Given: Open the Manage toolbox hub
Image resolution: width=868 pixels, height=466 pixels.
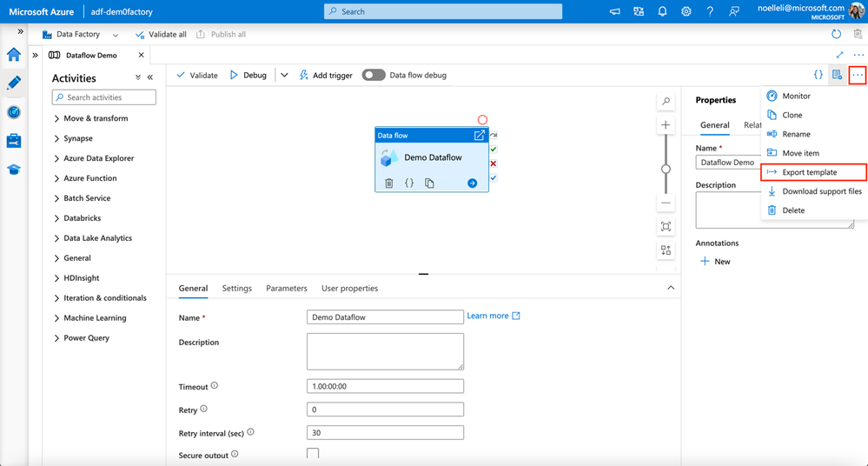Looking at the screenshot, I should coord(14,141).
